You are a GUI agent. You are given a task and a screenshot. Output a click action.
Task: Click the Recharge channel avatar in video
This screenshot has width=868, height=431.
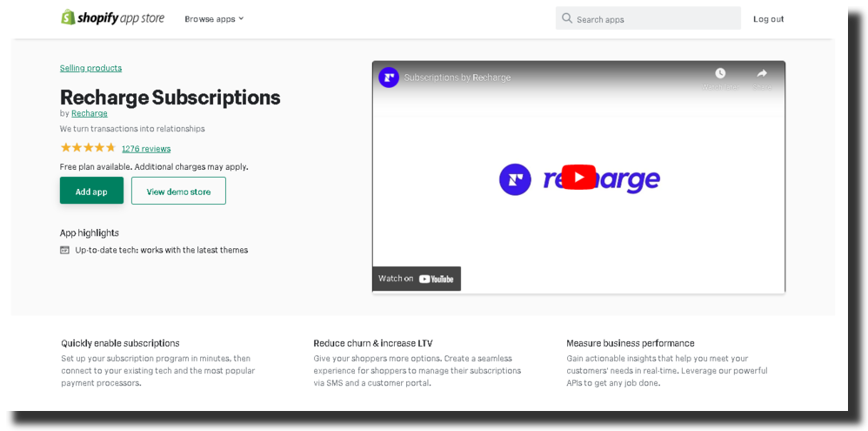[x=389, y=77]
